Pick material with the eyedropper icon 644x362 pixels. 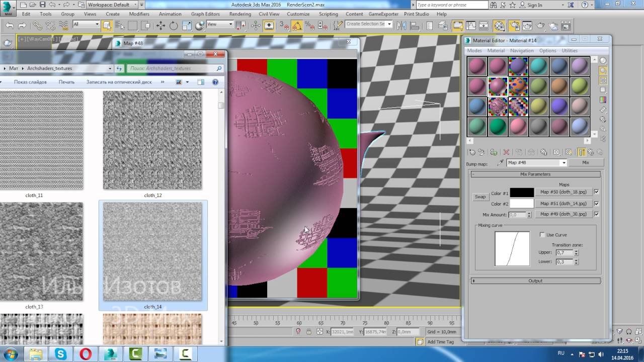[x=500, y=163]
